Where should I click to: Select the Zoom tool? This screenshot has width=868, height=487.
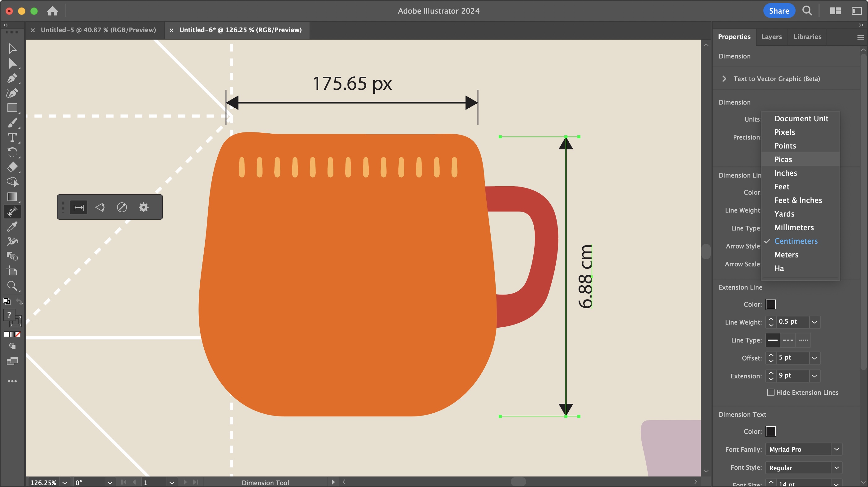tap(12, 286)
